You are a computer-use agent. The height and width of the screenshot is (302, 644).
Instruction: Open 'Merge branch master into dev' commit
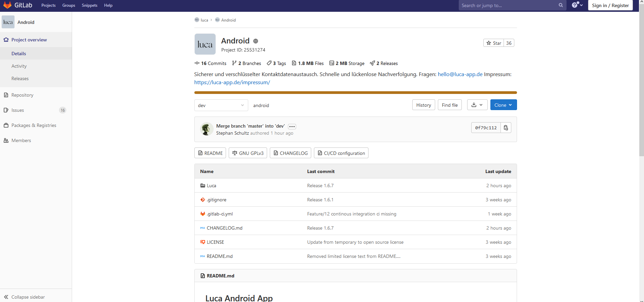pyautogui.click(x=250, y=126)
